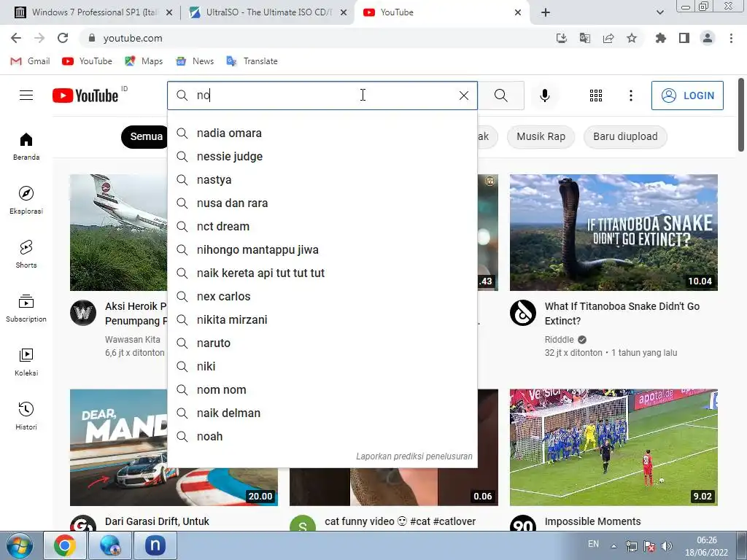Click the translate page icon in address bar
Image resolution: width=747 pixels, height=560 pixels.
[584, 38]
